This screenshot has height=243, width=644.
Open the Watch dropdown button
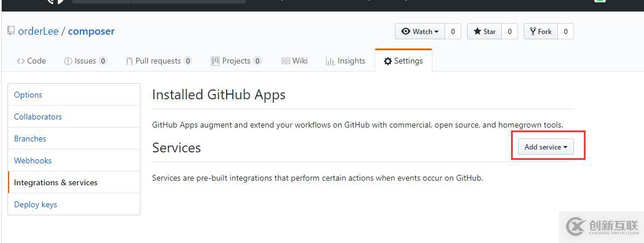(x=420, y=32)
